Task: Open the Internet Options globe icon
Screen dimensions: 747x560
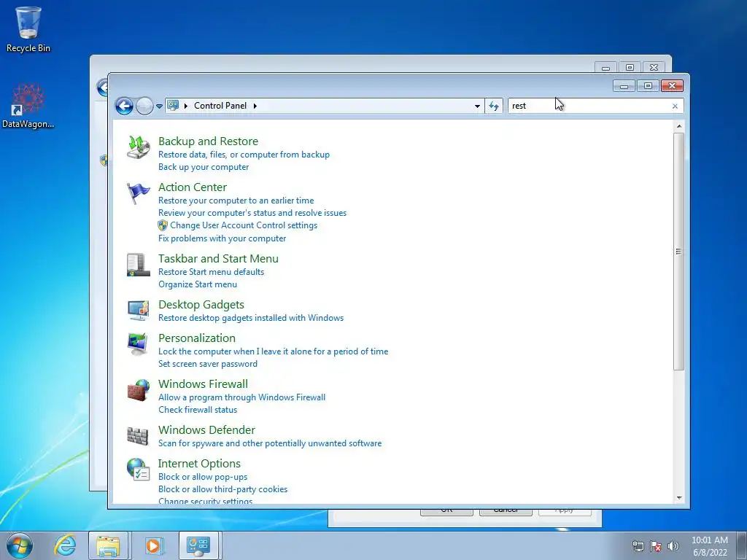Action: click(x=138, y=469)
